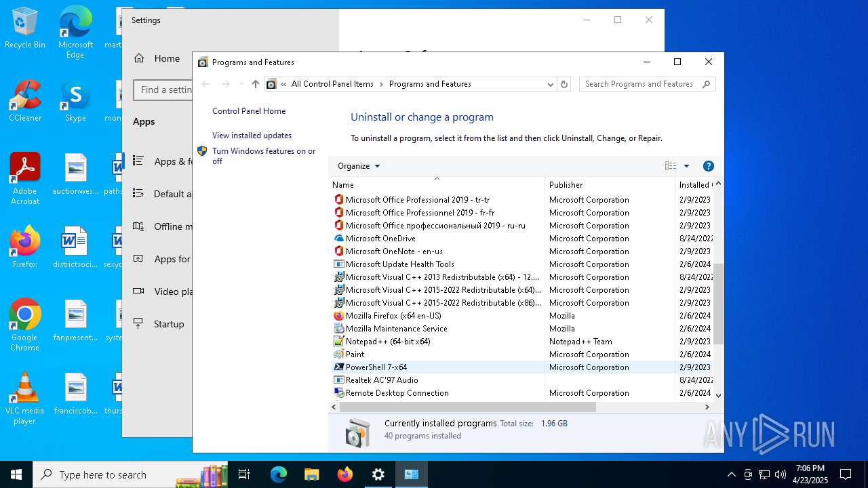Click the horizontal scrollbar thumb of program list
Screen dimensions: 868x488
pos(467,407)
